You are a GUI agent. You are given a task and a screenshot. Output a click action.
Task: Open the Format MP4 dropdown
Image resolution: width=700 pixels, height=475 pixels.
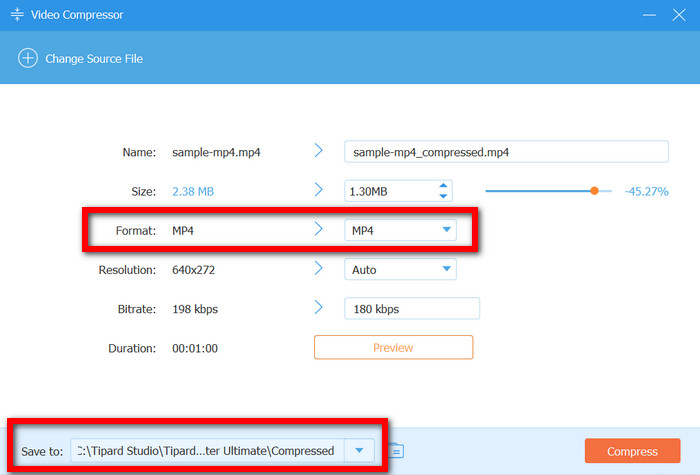400,230
